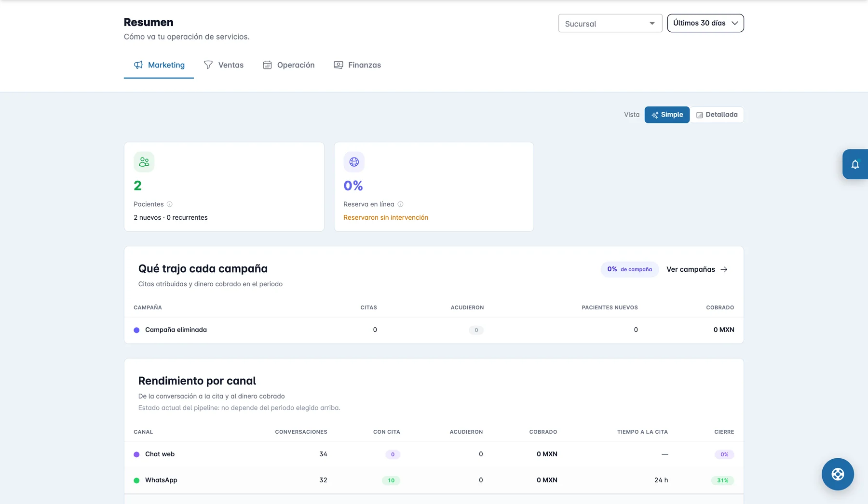Screen dimensions: 868x504
Task: Click WhatsApp's 31% cierre badge
Action: [x=722, y=480]
